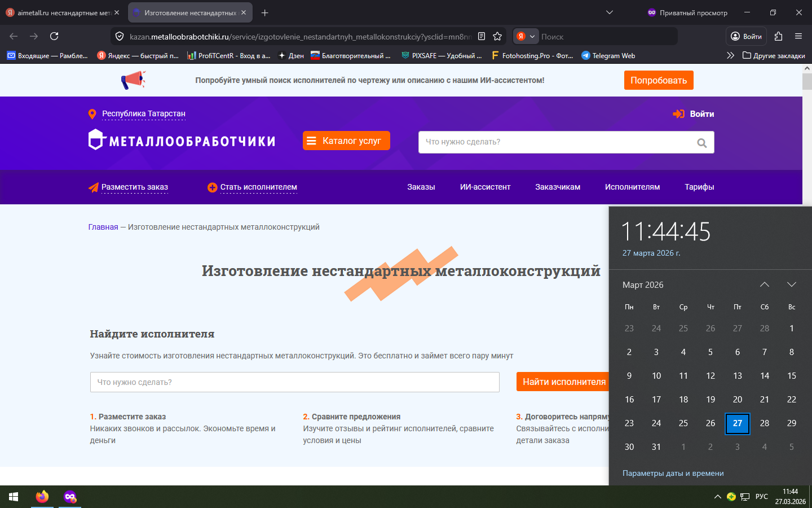Click the page scrollbar up arrow
This screenshot has height=508, width=812.
pyautogui.click(x=807, y=68)
